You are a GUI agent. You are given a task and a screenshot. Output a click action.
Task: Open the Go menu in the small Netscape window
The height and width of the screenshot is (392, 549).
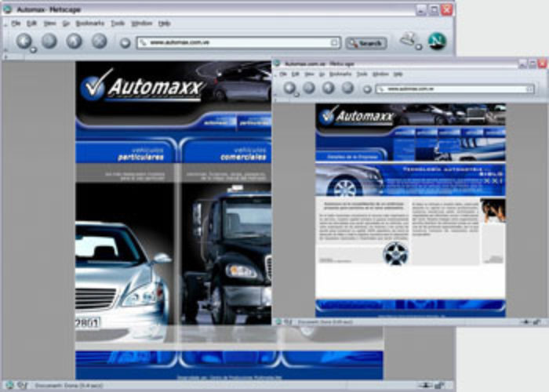[x=322, y=74]
